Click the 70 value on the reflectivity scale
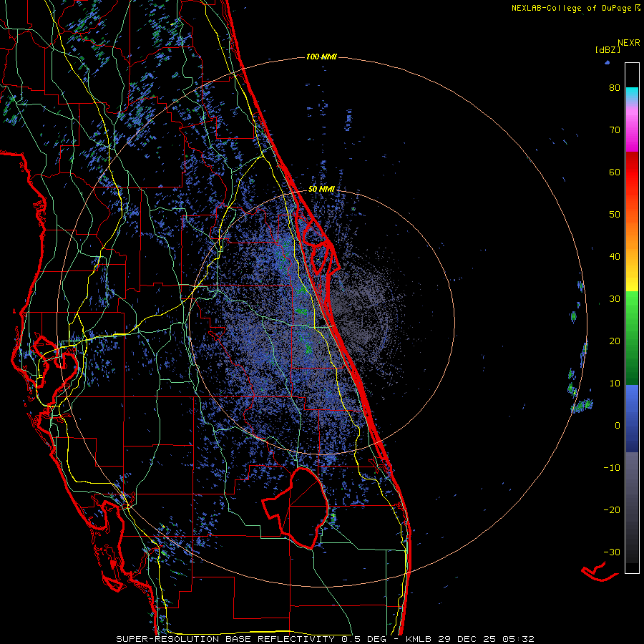Screen dimensions: 644x644 (615, 130)
